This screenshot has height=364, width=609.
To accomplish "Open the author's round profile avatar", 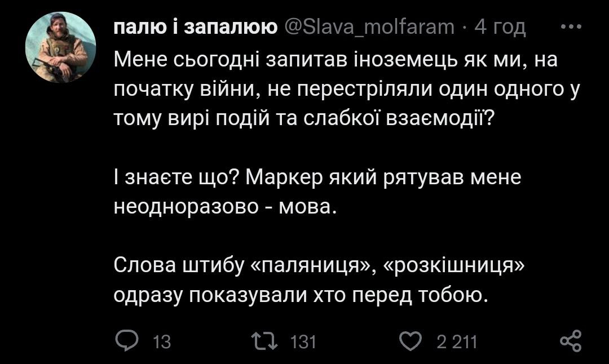I will (x=62, y=47).
